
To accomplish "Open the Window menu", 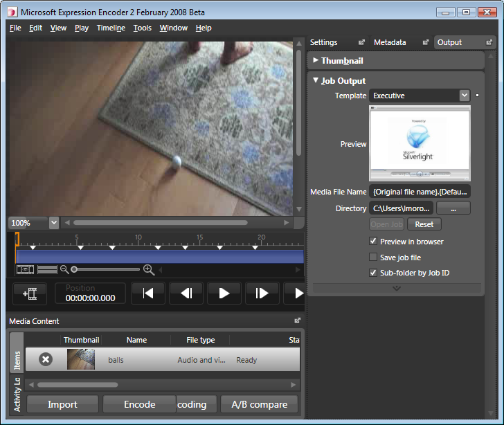I will (x=174, y=28).
